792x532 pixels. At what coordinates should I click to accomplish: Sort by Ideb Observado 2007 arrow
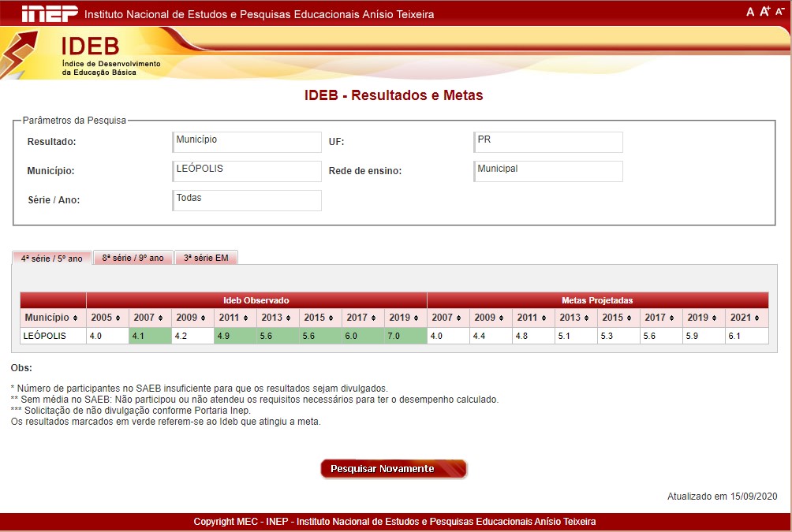[160, 318]
